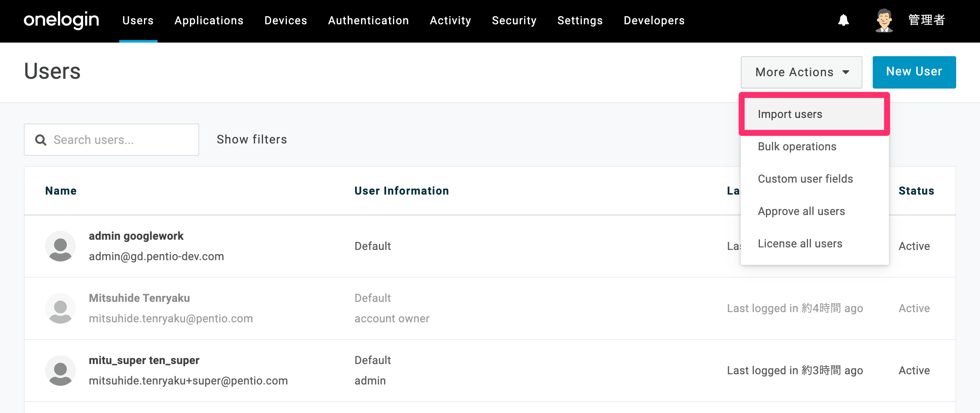
Task: Click the Status column header
Action: [x=916, y=191]
